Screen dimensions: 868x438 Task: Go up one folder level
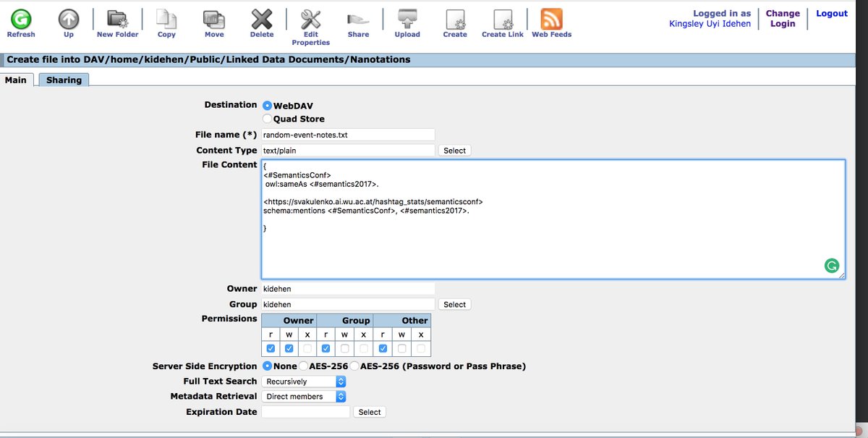tap(69, 18)
